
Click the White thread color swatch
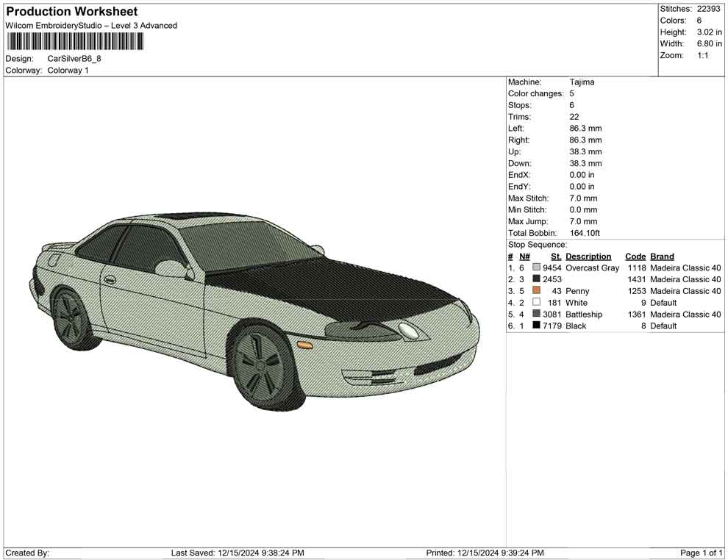[x=536, y=303]
